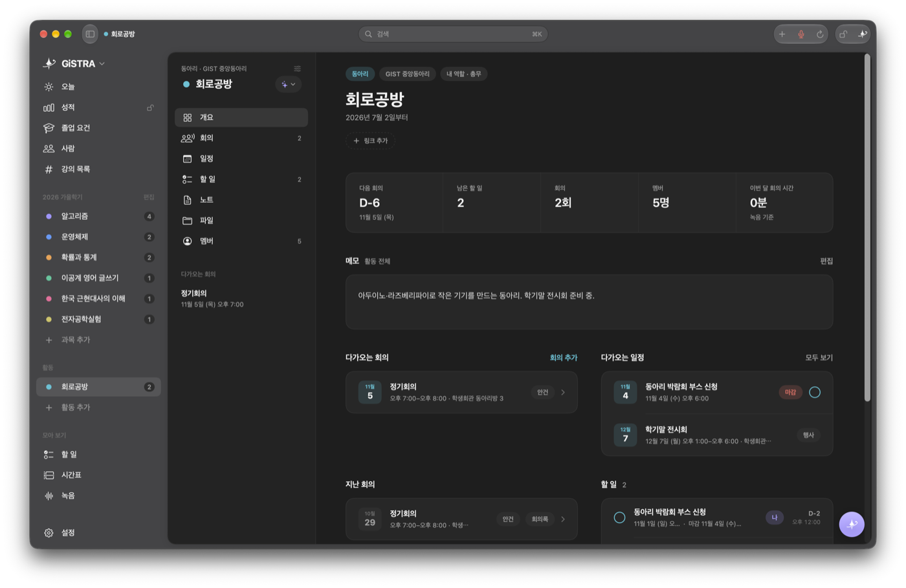Open 강의 목록

[98, 169]
